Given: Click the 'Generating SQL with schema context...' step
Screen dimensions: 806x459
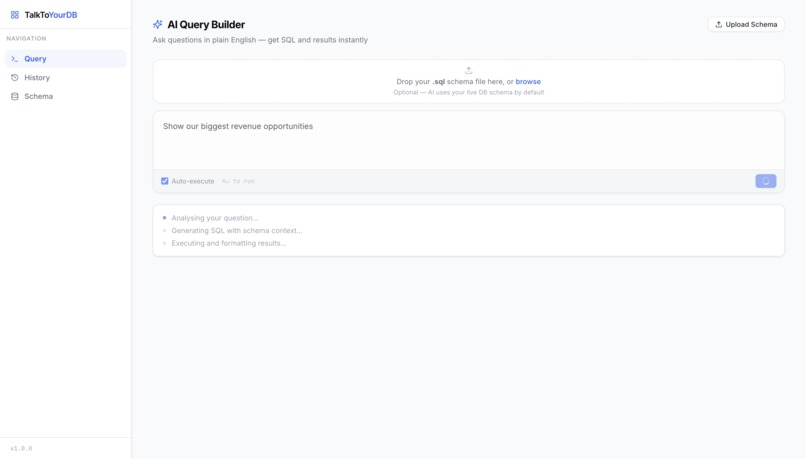Looking at the screenshot, I should (237, 230).
